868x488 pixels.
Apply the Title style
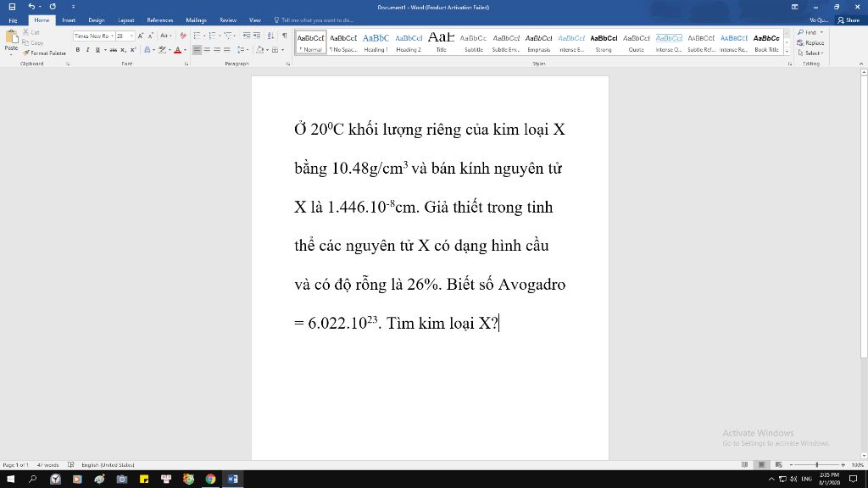point(441,42)
